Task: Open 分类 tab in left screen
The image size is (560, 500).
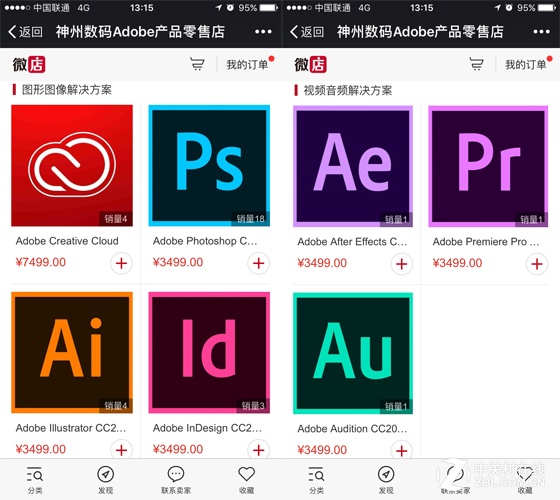Action: tap(35, 480)
